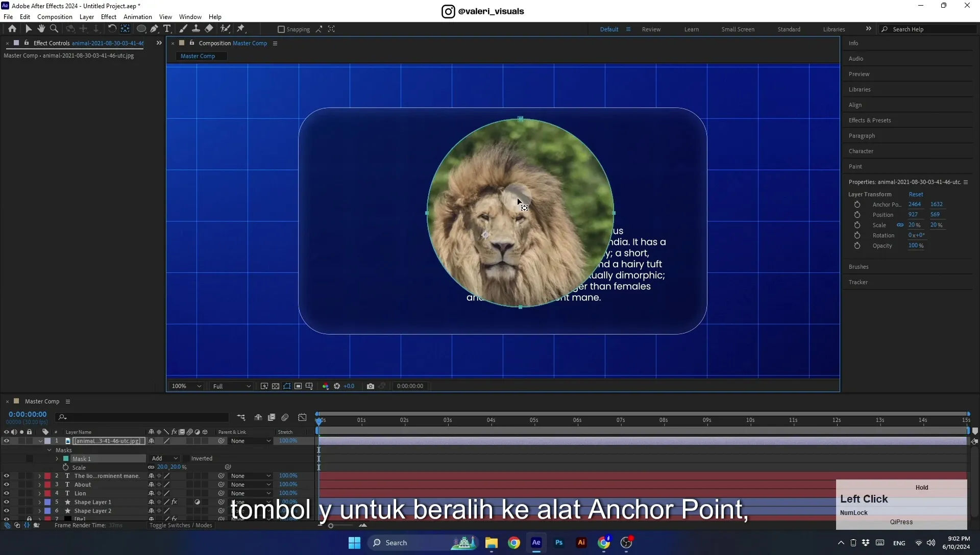Image resolution: width=980 pixels, height=555 pixels.
Task: Click Toggle Switches / Modes button
Action: pos(180,525)
